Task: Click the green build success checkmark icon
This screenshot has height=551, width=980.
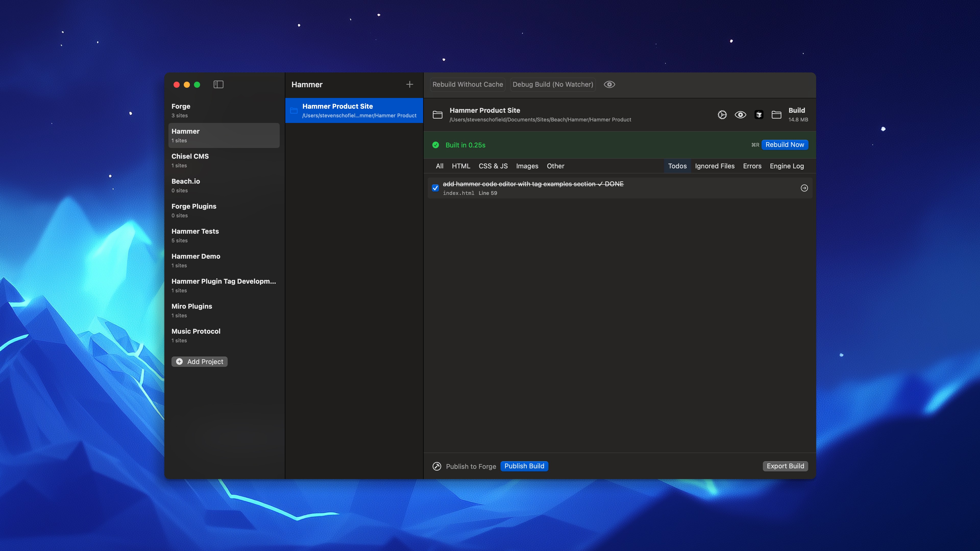Action: click(x=436, y=145)
